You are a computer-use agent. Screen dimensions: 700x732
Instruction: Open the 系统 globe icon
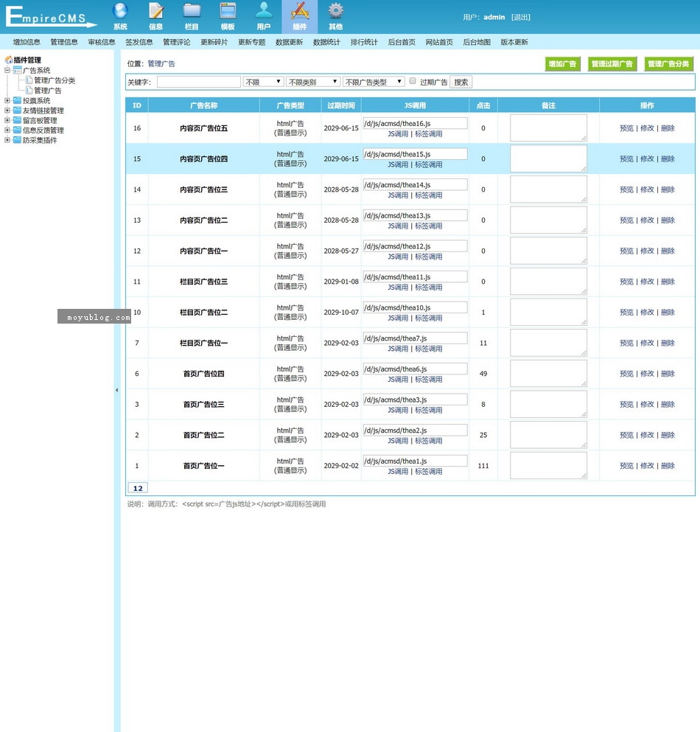coord(120,11)
